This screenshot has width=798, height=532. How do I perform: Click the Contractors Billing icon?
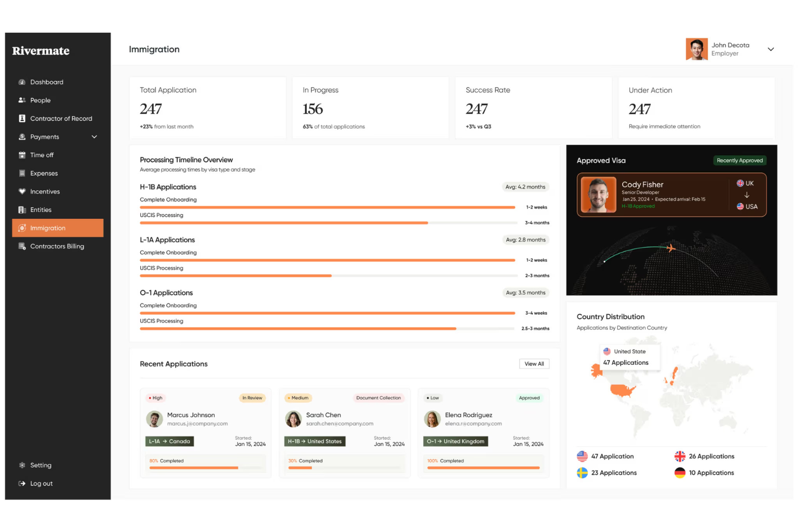(22, 246)
